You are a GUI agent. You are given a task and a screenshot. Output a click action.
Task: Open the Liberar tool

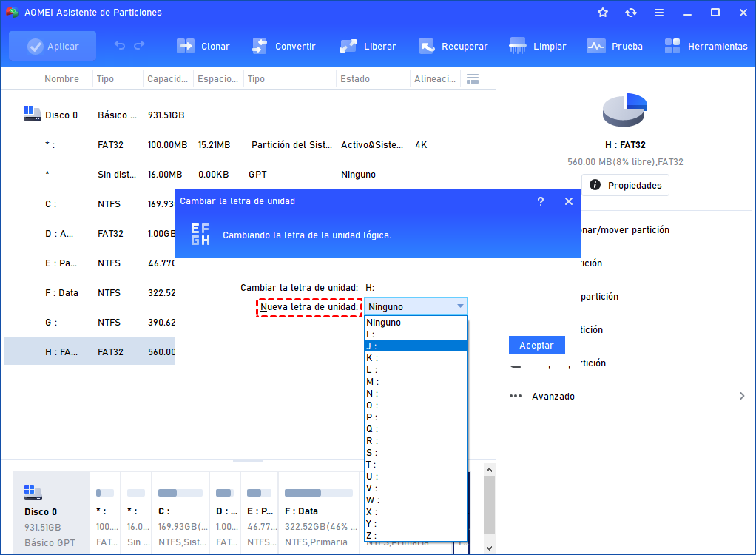coord(368,47)
